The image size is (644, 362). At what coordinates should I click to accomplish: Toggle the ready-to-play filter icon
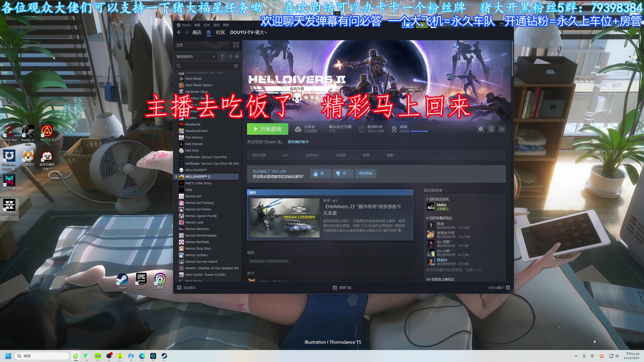pyautogui.click(x=237, y=57)
